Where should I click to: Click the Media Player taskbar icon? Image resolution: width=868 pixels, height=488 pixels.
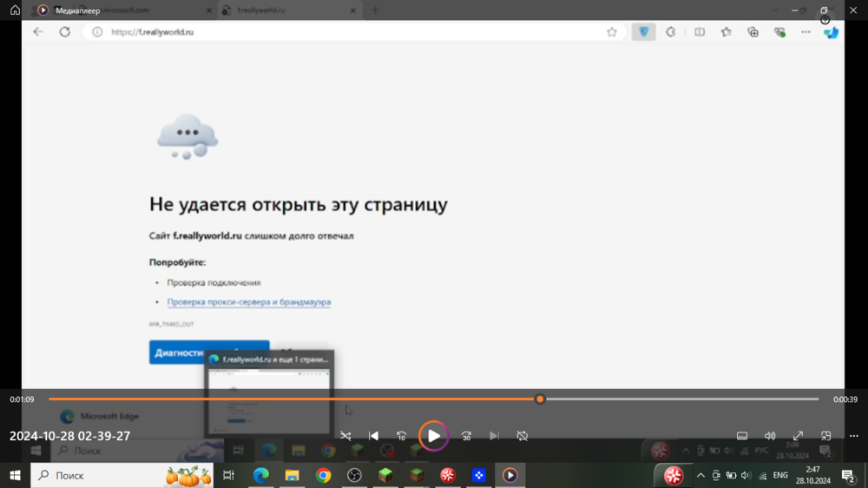[x=510, y=475]
